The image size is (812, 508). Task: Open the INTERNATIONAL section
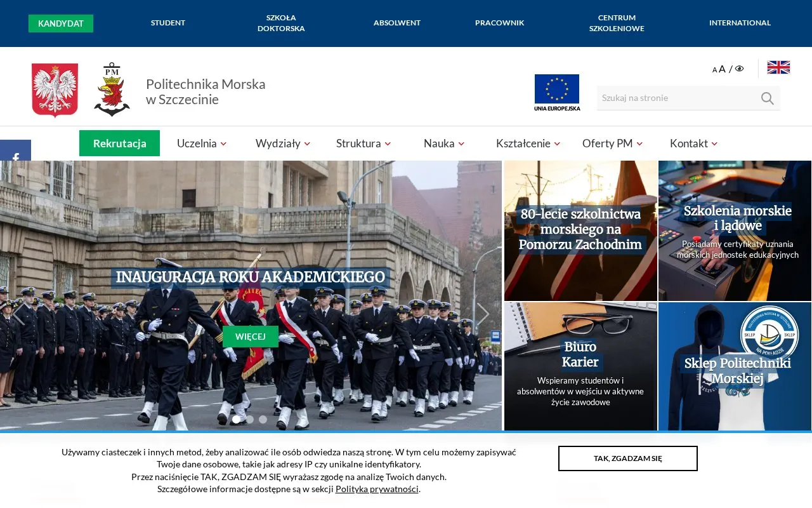(740, 23)
